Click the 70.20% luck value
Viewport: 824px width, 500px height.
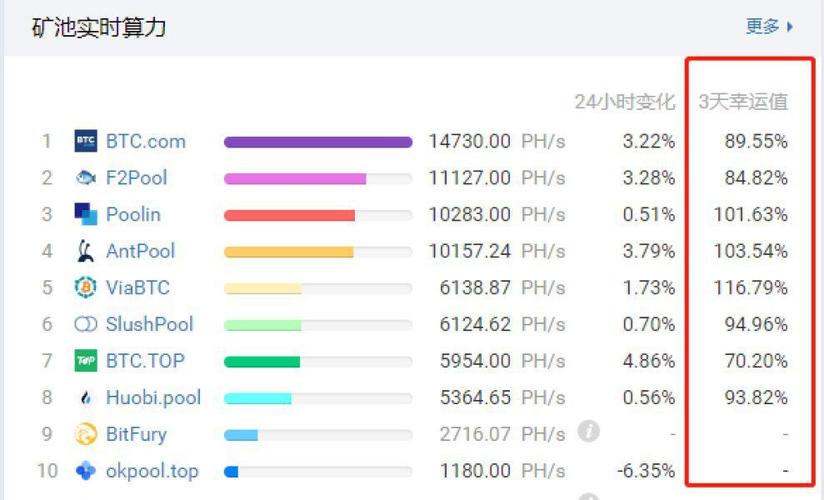coord(756,361)
